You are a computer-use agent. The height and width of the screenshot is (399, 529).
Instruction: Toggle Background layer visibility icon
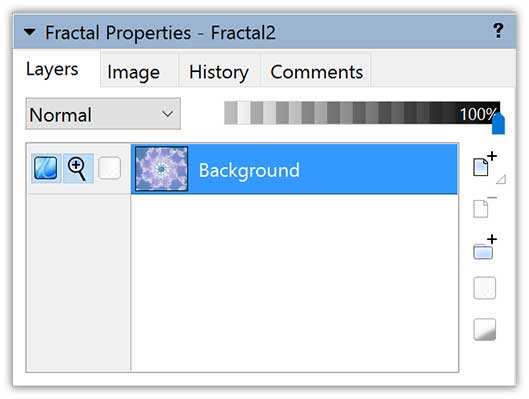pyautogui.click(x=46, y=168)
